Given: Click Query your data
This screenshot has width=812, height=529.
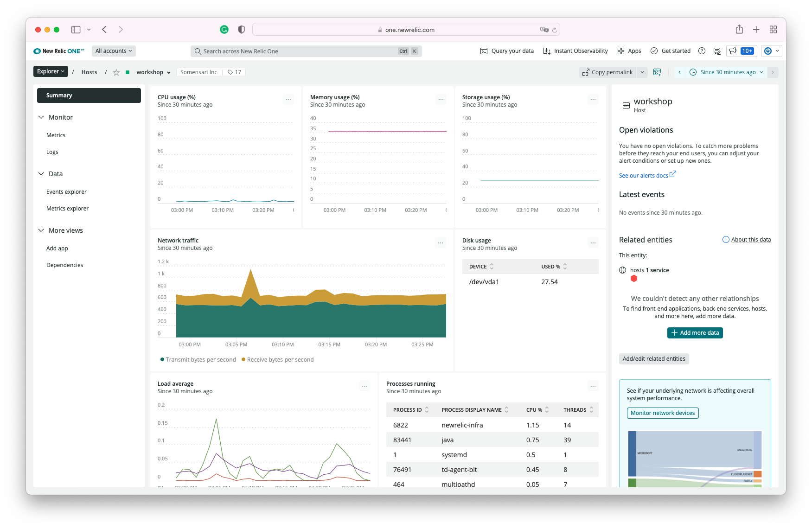Looking at the screenshot, I should (x=507, y=51).
